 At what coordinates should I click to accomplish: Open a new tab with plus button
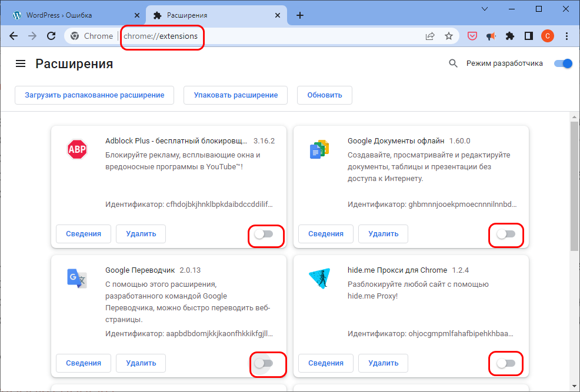click(x=300, y=15)
